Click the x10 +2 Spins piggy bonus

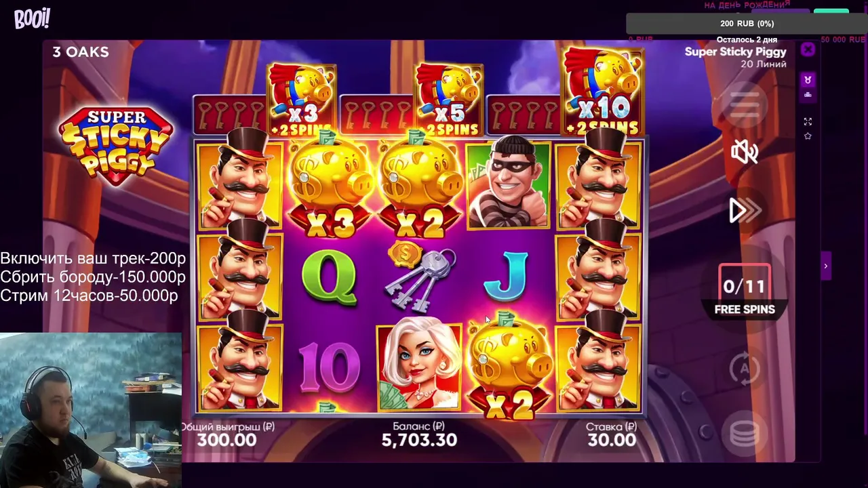pyautogui.click(x=603, y=91)
